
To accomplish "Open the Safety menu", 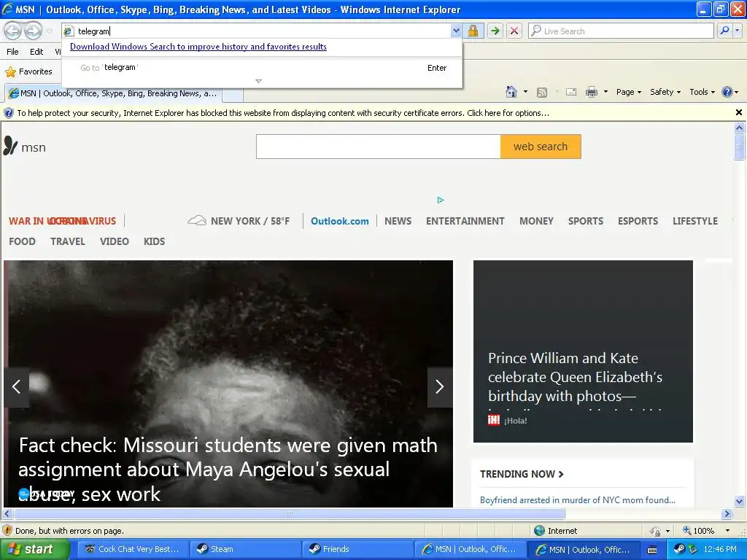I will (665, 92).
